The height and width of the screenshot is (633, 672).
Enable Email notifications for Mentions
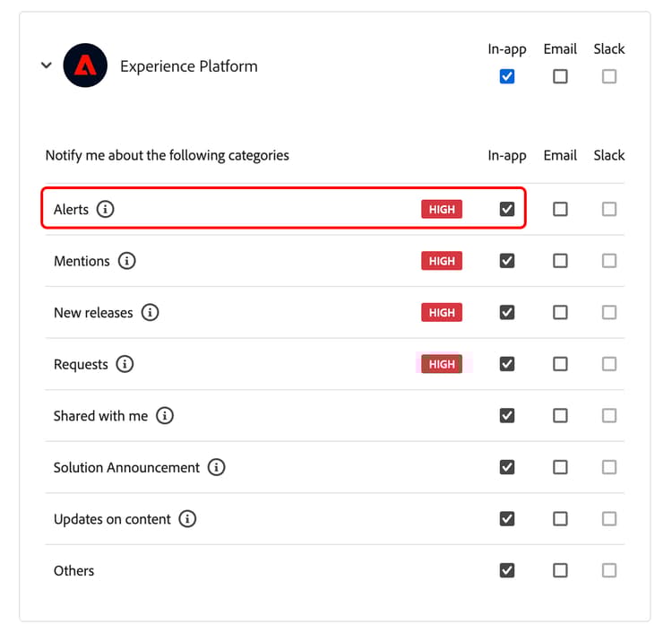pos(560,261)
